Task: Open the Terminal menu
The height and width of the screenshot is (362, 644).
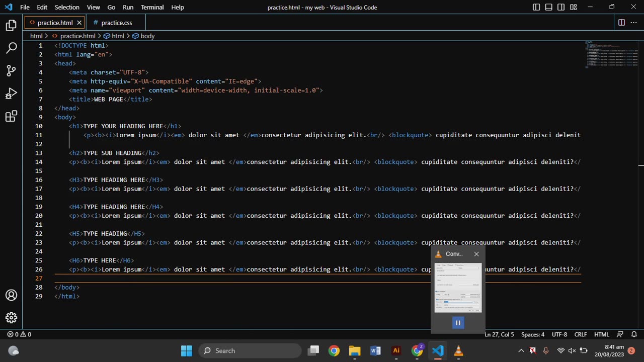Action: 152,7
